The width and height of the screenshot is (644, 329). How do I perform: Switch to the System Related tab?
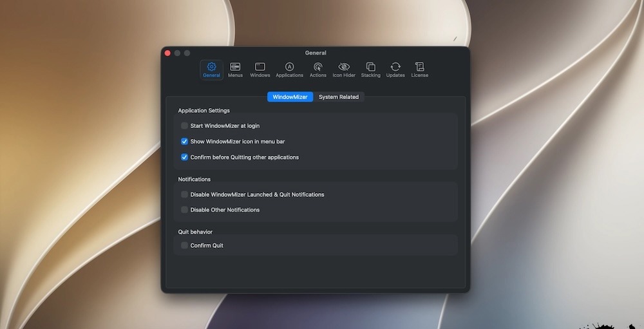tap(339, 97)
